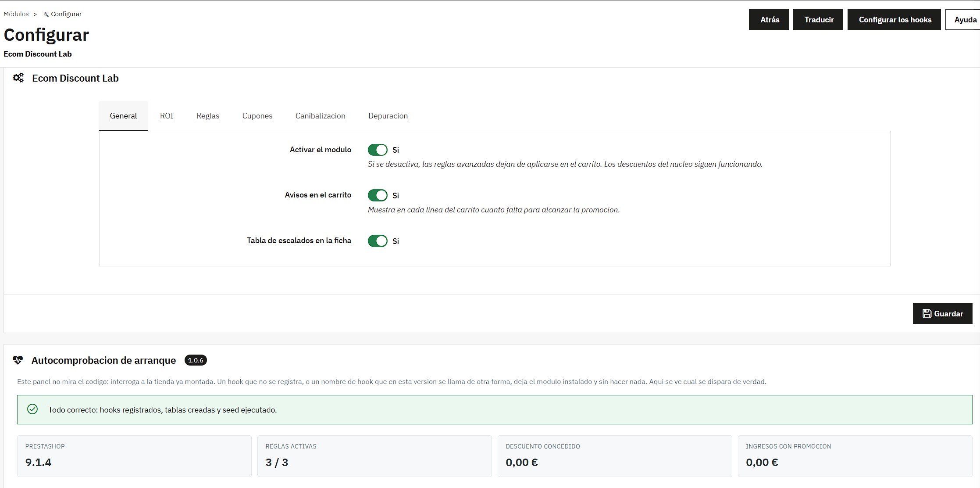Screen dimensions: 980x488
Task: Click the green check circle in success alert
Action: tap(32, 409)
